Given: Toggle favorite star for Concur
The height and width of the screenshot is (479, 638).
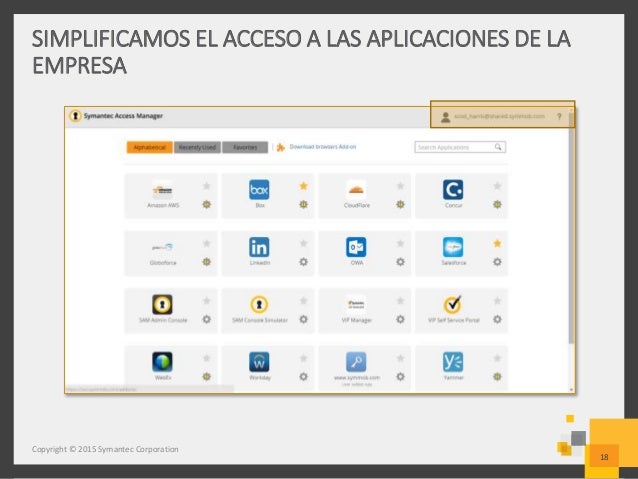Looking at the screenshot, I should click(x=497, y=186).
